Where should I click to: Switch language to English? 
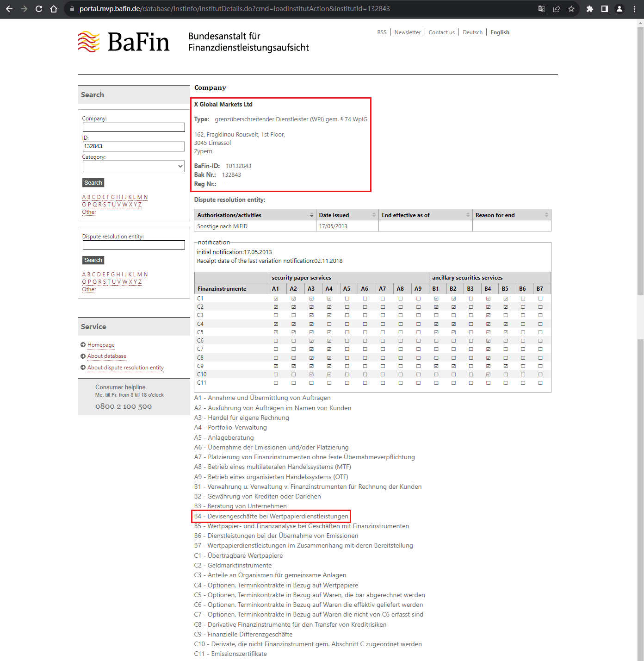point(500,32)
